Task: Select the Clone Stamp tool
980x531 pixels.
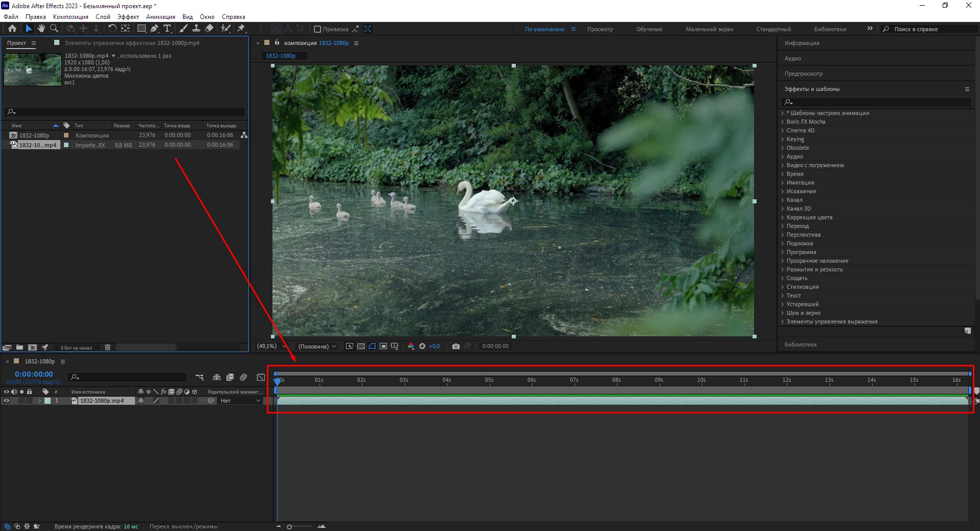Action: 196,29
